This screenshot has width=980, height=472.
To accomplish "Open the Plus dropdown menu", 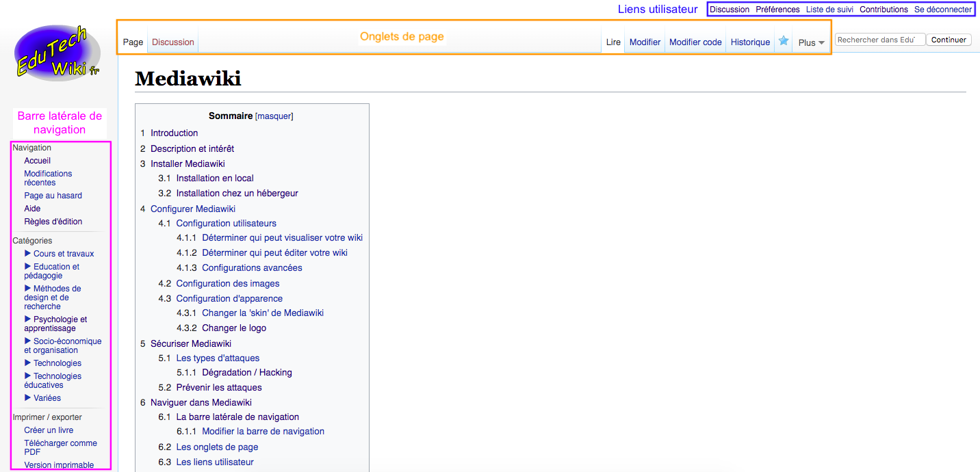I will [812, 42].
